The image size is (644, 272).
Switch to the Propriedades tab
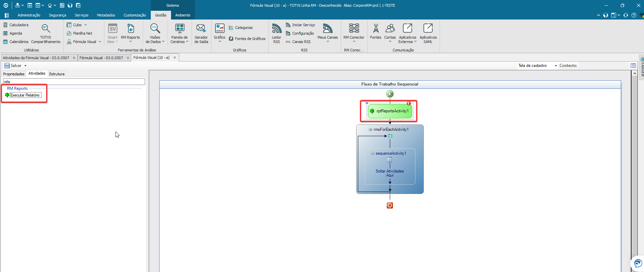pos(14,74)
